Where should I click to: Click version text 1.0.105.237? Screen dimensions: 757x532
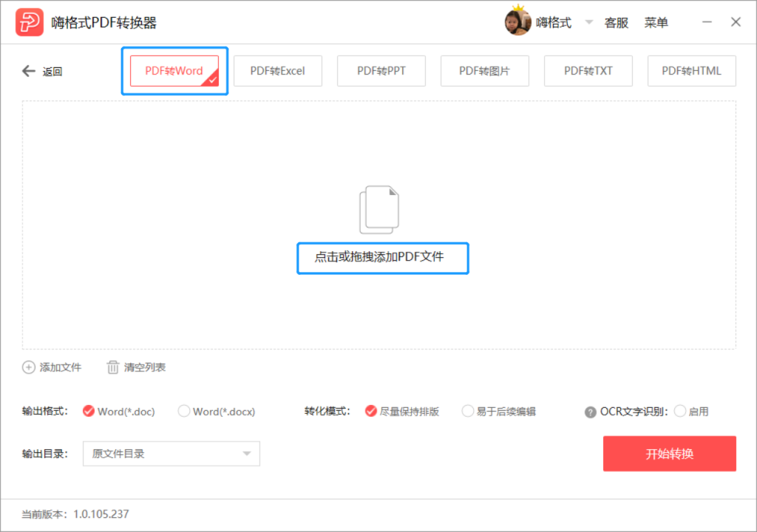pos(101,514)
